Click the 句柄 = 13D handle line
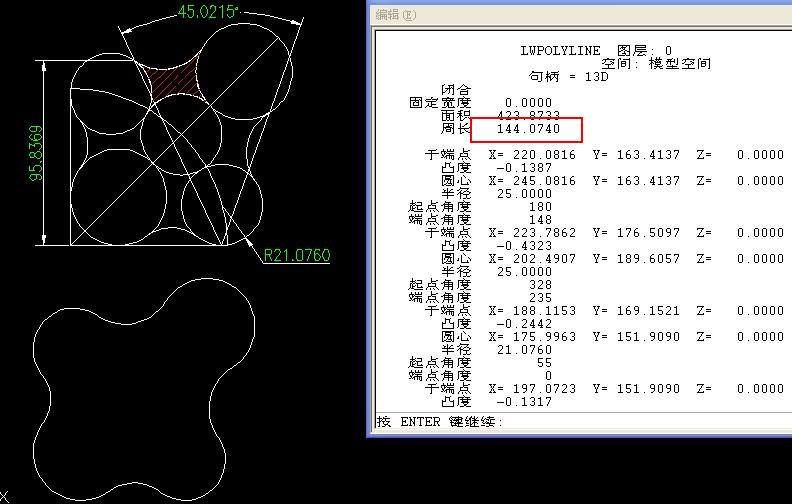The width and height of the screenshot is (792, 504). [x=569, y=77]
